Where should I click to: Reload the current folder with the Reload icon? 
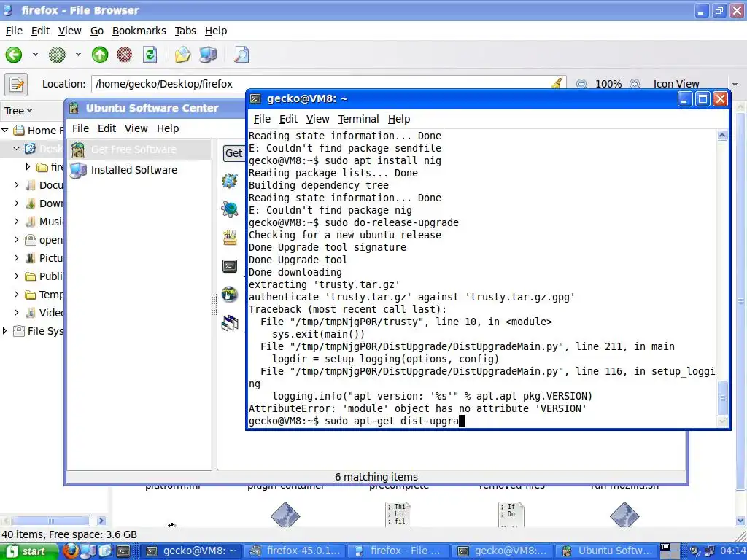click(x=150, y=55)
